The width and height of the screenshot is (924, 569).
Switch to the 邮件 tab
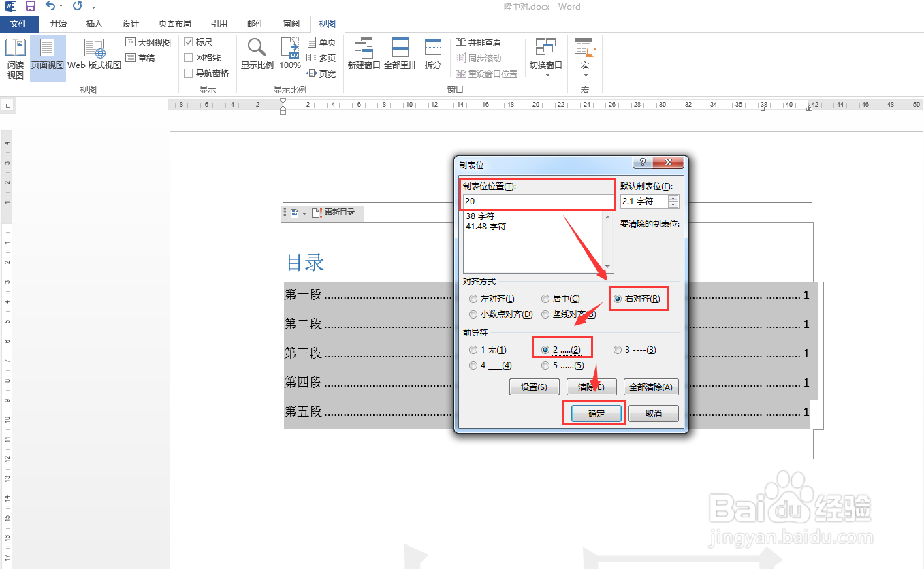(255, 24)
